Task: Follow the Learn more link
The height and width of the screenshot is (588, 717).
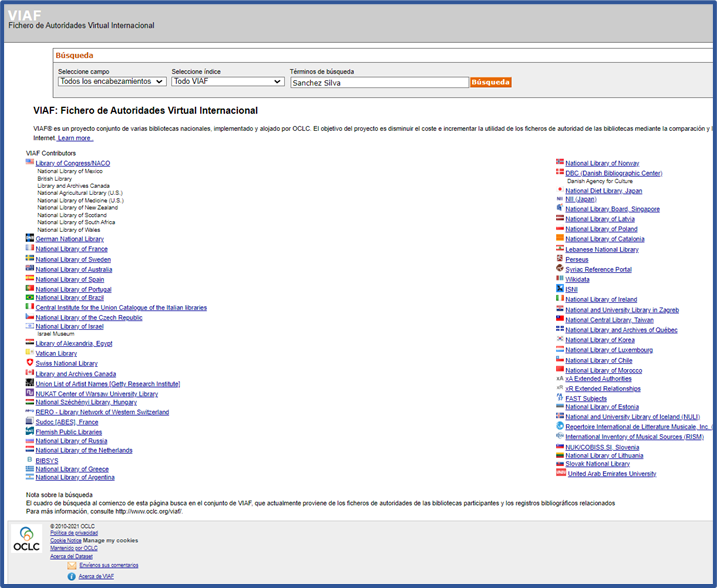Action: 75,138
